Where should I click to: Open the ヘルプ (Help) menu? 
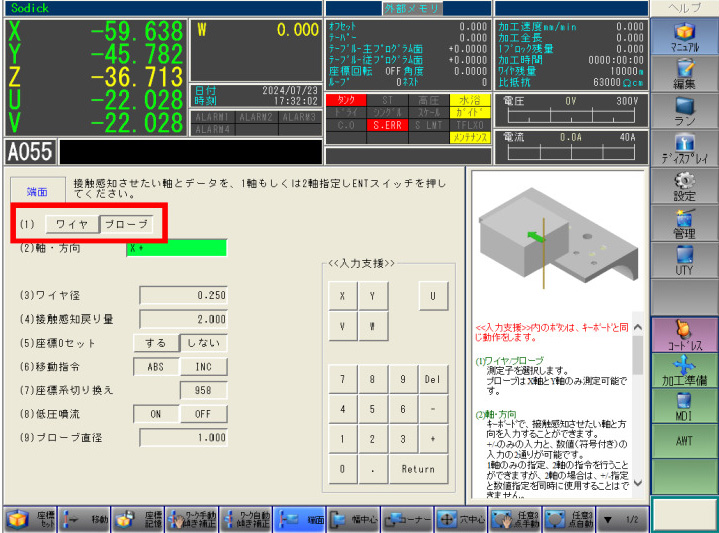pyautogui.click(x=684, y=8)
